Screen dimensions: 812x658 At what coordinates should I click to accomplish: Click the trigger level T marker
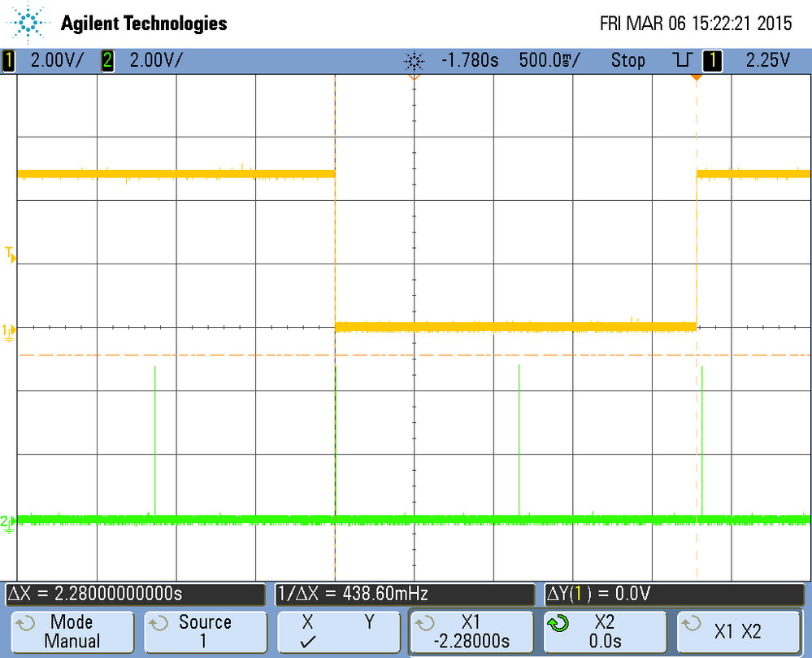[x=11, y=255]
